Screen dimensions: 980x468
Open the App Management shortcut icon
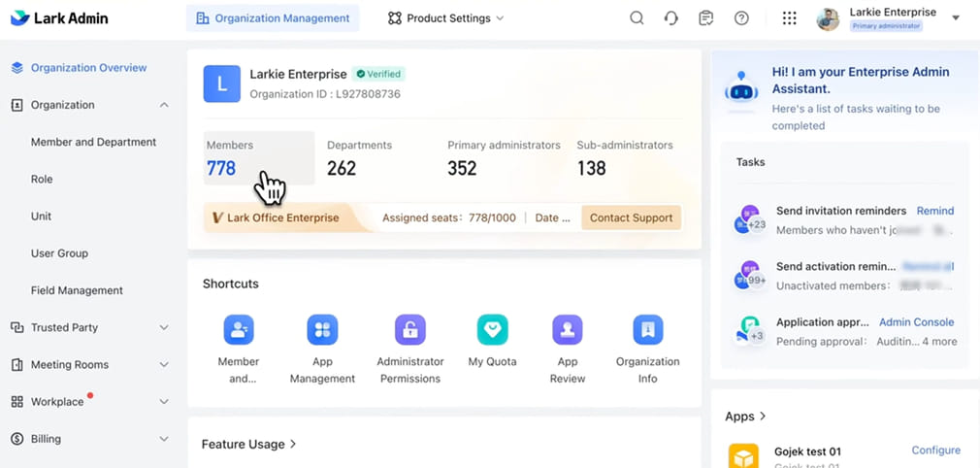tap(322, 330)
